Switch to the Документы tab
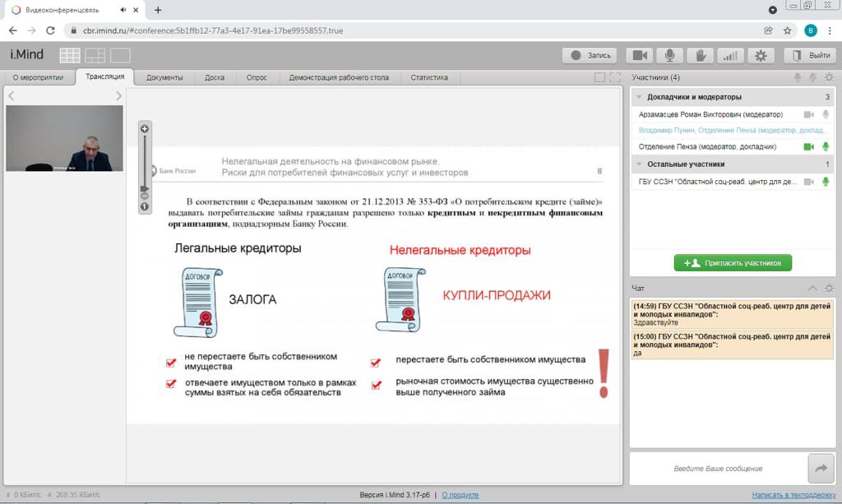Image resolution: width=842 pixels, height=504 pixels. pyautogui.click(x=164, y=77)
